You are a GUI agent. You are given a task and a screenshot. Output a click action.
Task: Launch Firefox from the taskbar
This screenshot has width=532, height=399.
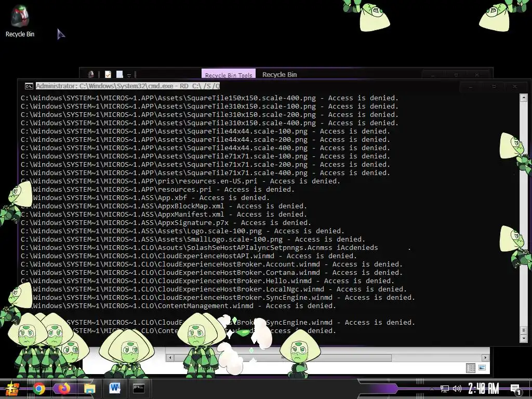pyautogui.click(x=64, y=389)
